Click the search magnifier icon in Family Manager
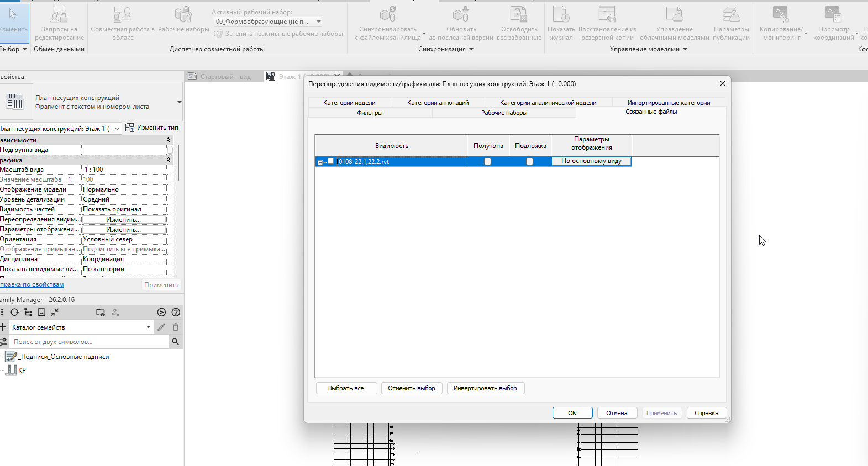Viewport: 868px width, 466px height. pos(175,342)
